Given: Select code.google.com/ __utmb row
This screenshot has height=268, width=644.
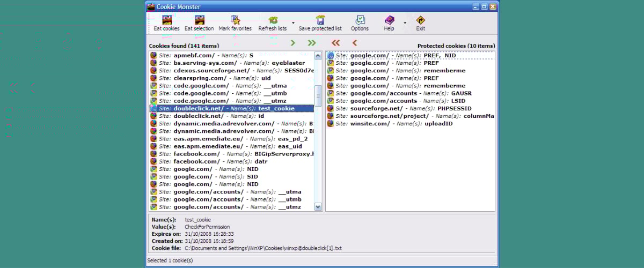Looking at the screenshot, I should click(x=231, y=93).
